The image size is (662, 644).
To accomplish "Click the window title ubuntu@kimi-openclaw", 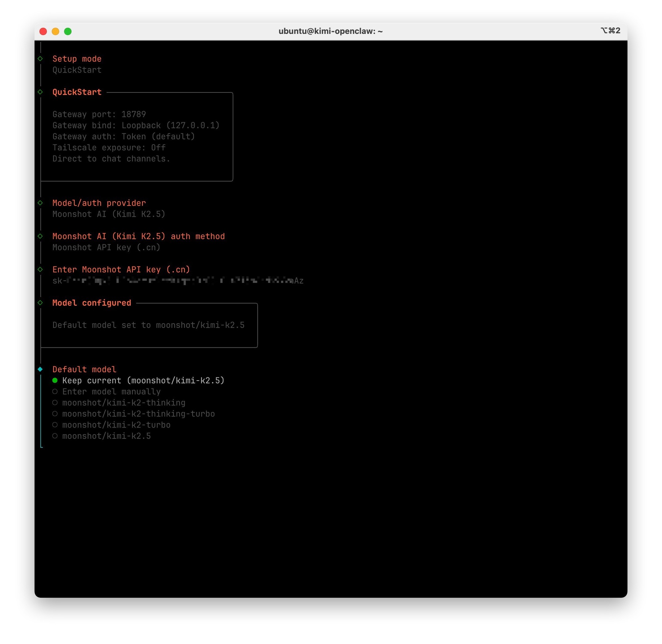I will tap(330, 31).
